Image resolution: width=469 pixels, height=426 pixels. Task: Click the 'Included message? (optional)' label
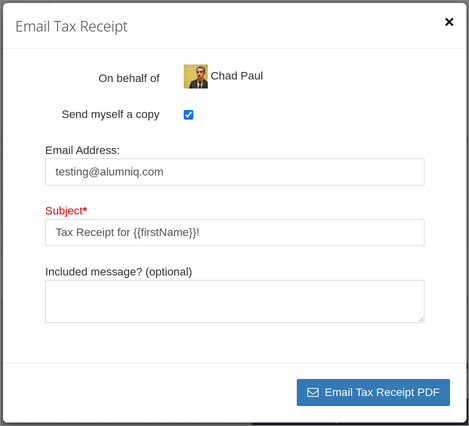click(119, 272)
